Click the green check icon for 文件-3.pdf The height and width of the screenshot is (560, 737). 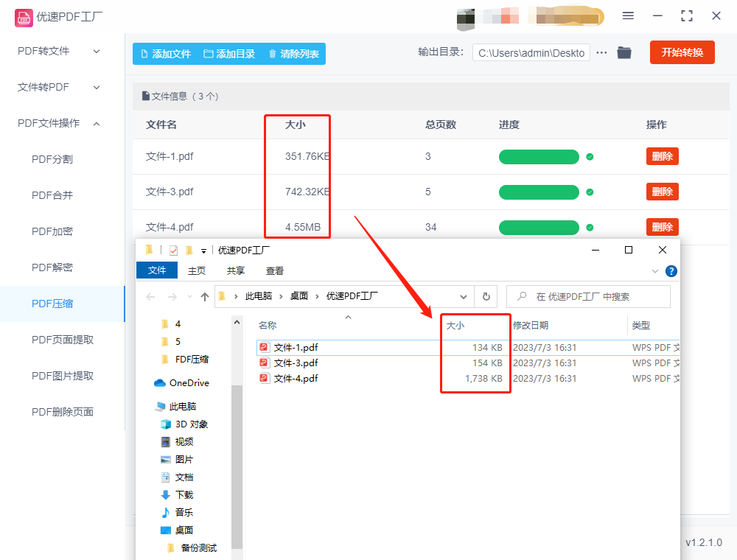point(590,192)
